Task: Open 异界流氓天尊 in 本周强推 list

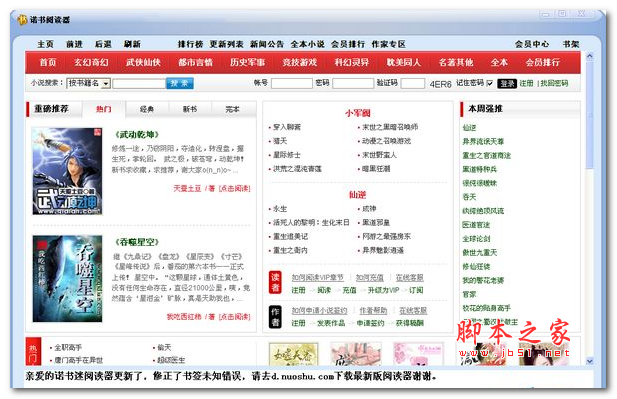Action: (x=483, y=142)
